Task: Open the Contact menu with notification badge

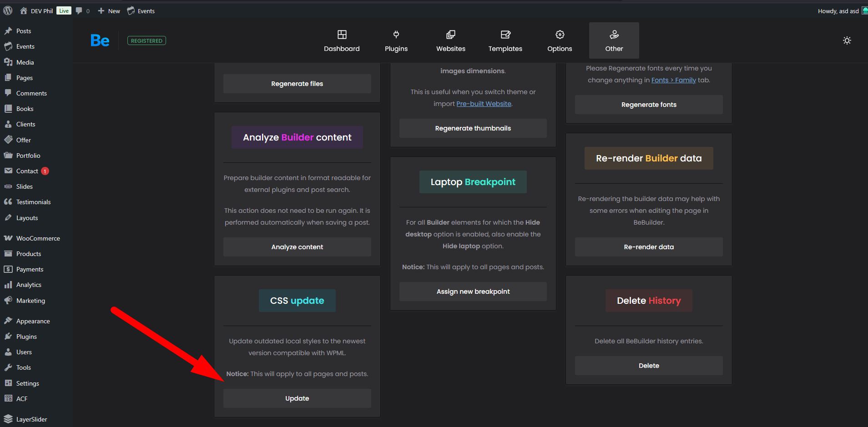Action: tap(27, 171)
